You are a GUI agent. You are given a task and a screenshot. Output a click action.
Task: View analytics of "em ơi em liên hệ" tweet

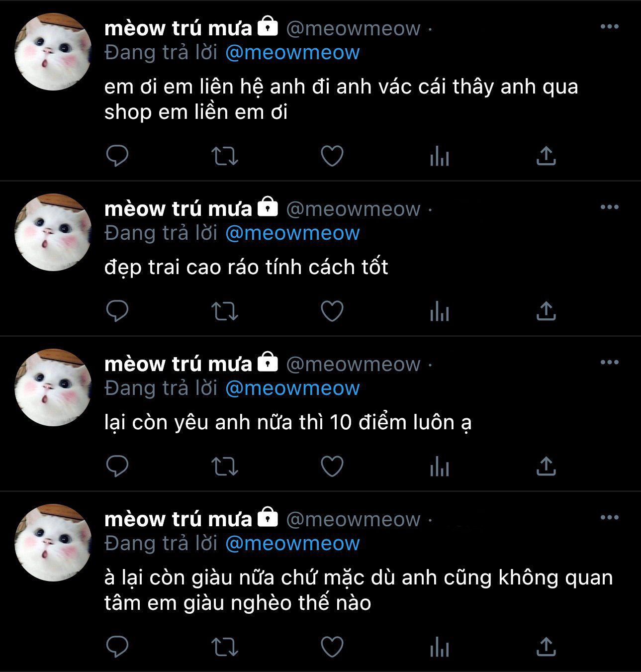pos(440,156)
